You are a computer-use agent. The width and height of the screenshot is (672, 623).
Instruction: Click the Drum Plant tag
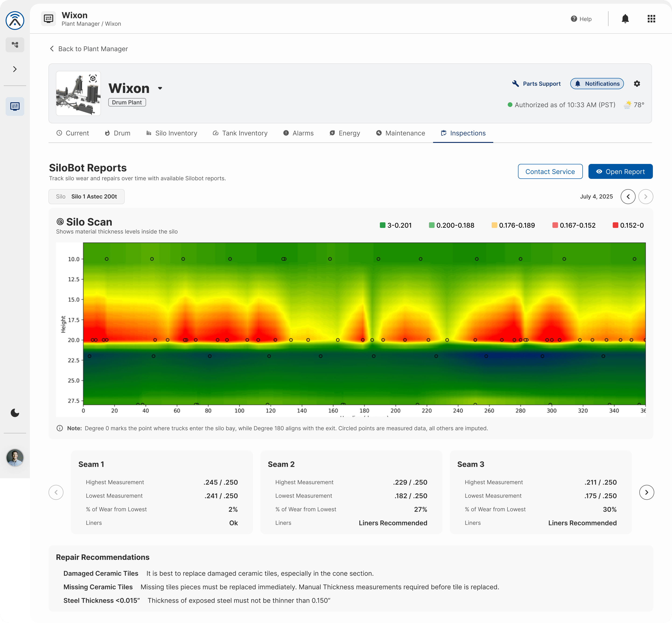(x=127, y=103)
